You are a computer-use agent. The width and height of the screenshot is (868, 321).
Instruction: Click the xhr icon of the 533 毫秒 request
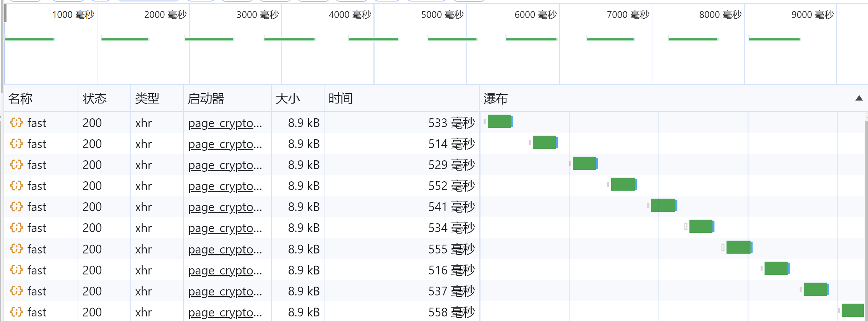(x=16, y=123)
